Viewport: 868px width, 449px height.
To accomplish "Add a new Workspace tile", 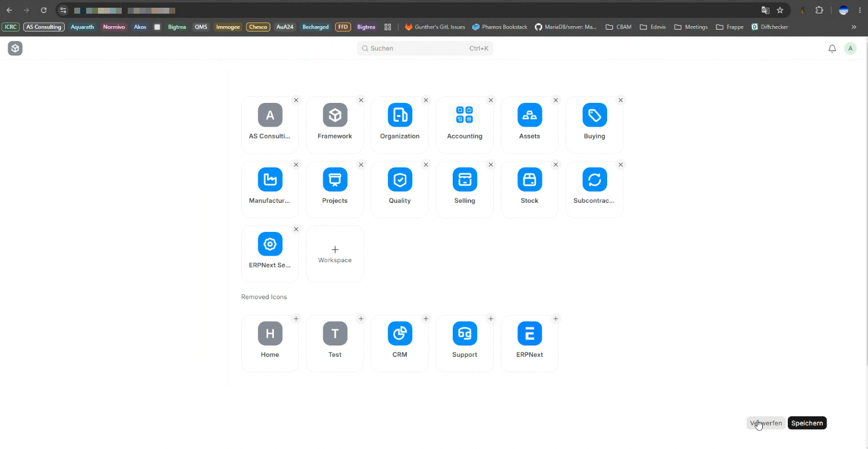I will [334, 254].
